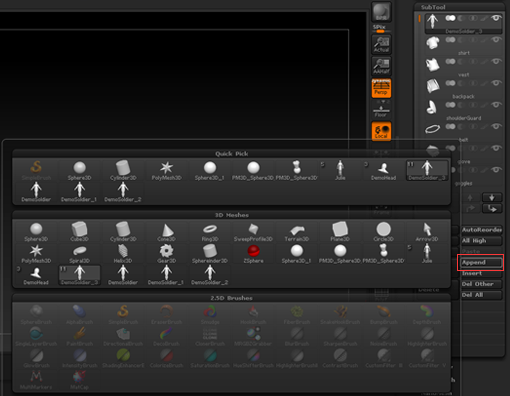Select the DecoBrush tool
Viewport: 510px width, 396px height.
coord(166,336)
